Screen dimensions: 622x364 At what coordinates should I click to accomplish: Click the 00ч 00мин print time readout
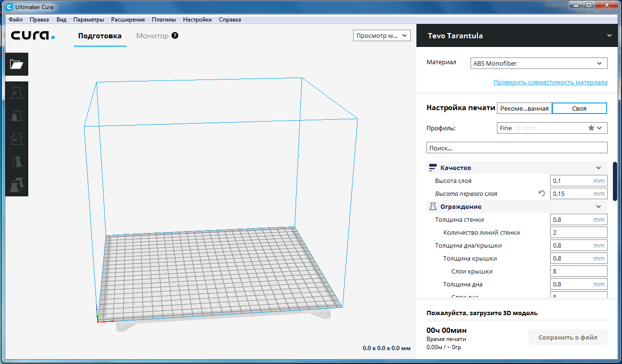[x=447, y=330]
